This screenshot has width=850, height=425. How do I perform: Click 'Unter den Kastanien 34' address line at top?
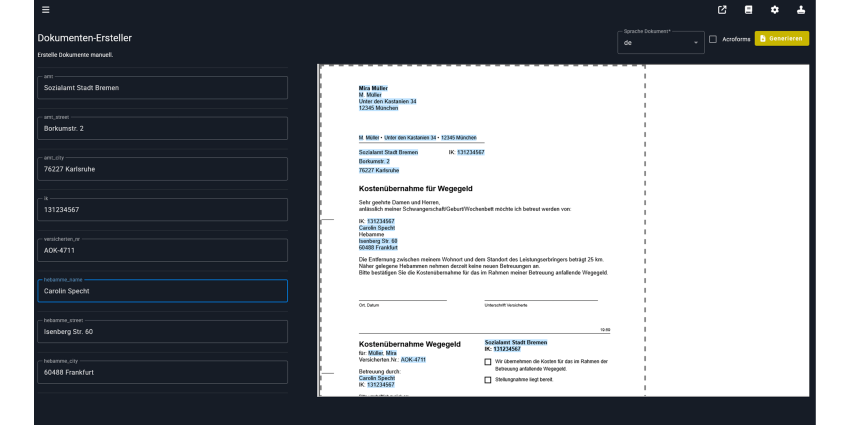point(388,101)
